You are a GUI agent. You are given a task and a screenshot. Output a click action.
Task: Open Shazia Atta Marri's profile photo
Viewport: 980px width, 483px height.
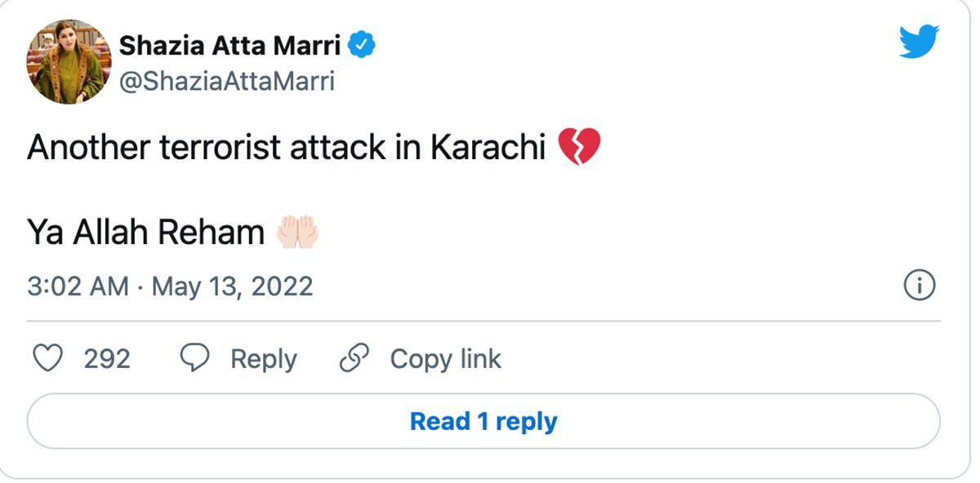click(69, 62)
